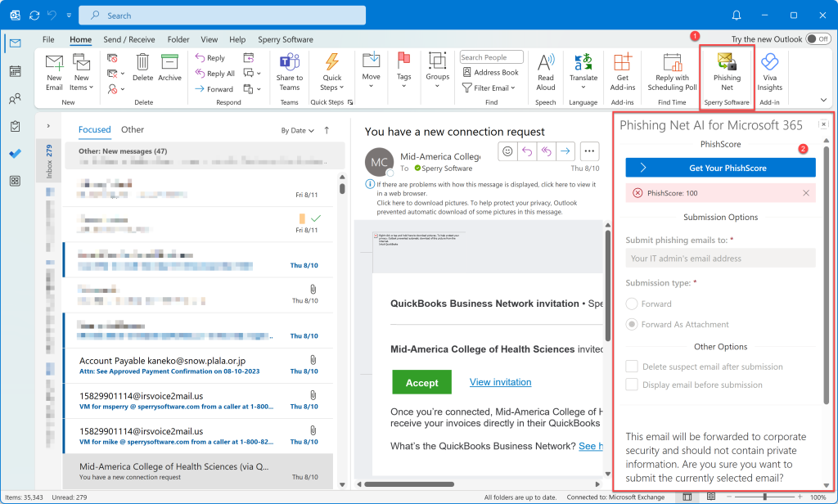This screenshot has width=838, height=504.
Task: Click the View invitation link
Action: pyautogui.click(x=500, y=382)
